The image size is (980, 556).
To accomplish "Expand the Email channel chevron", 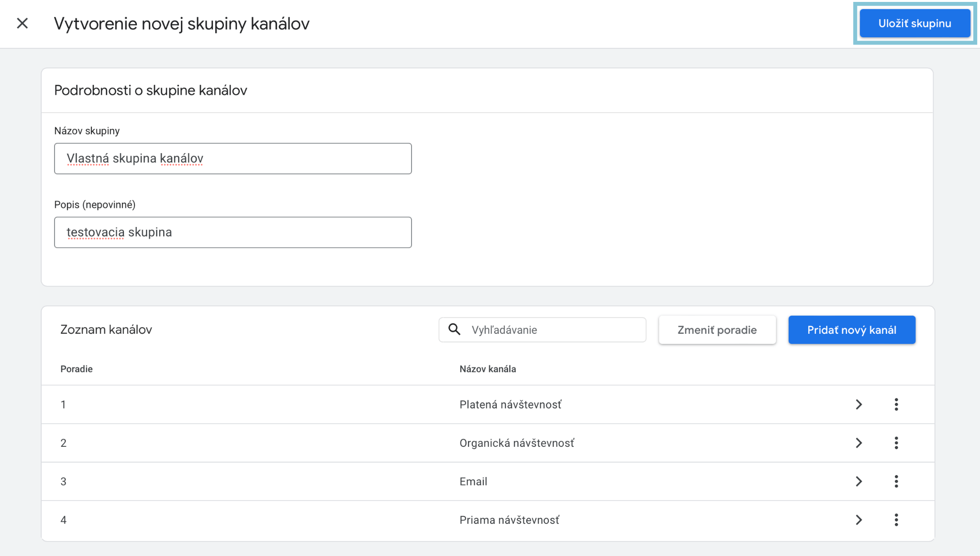I will click(x=859, y=481).
